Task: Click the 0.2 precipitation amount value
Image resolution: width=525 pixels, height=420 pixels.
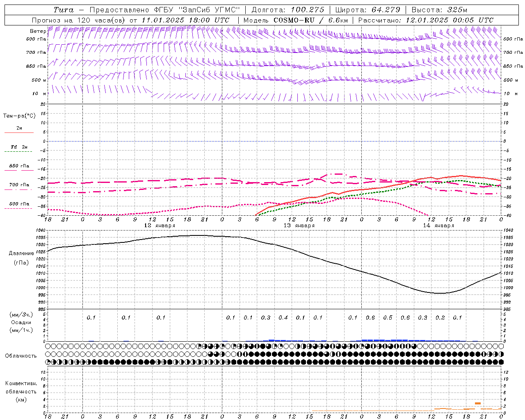Action: (x=440, y=317)
